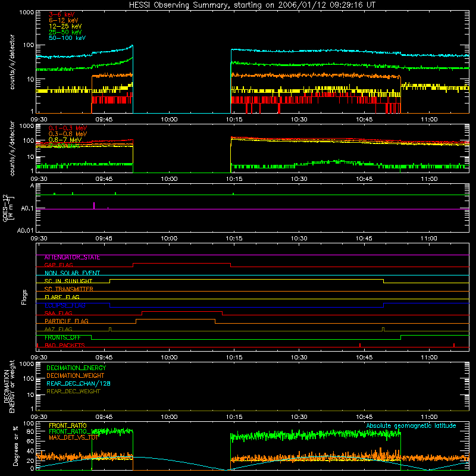Select the A0.1 tick label on GOES panel
476x476 pixels.
(27, 209)
